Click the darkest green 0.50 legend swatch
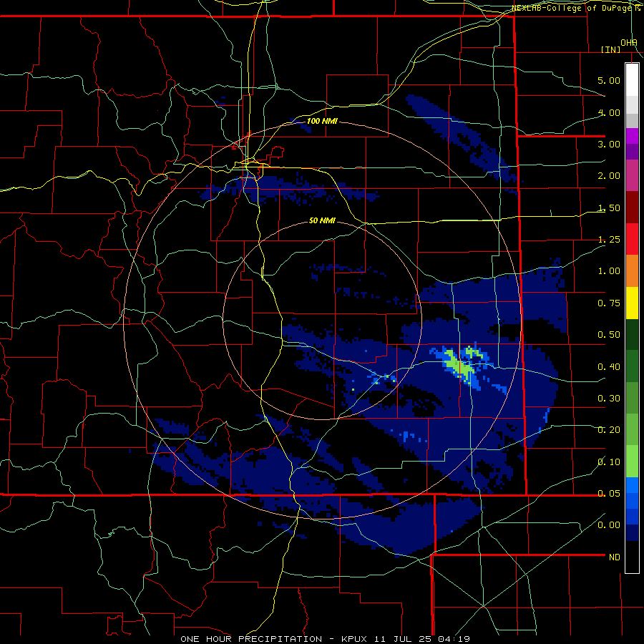This screenshot has height=644, width=644. pos(632,334)
